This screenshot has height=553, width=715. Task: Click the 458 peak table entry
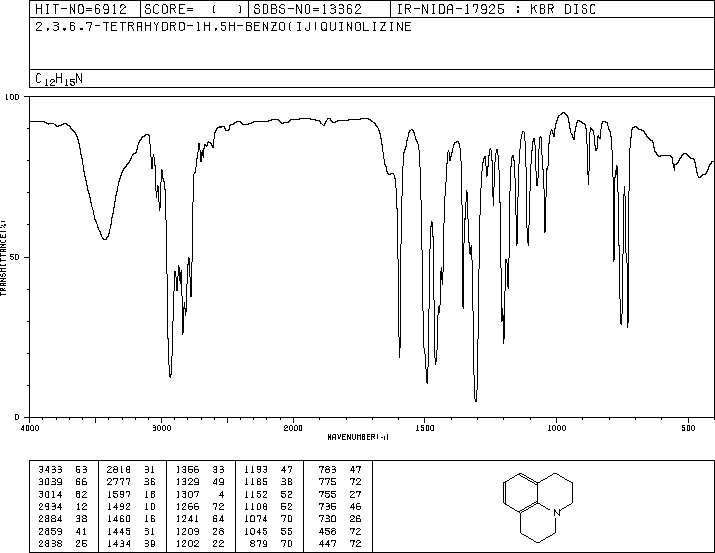coord(327,531)
